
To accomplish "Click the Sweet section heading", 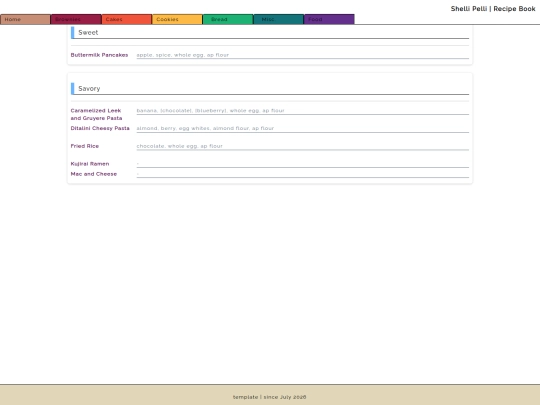I will pyautogui.click(x=88, y=32).
